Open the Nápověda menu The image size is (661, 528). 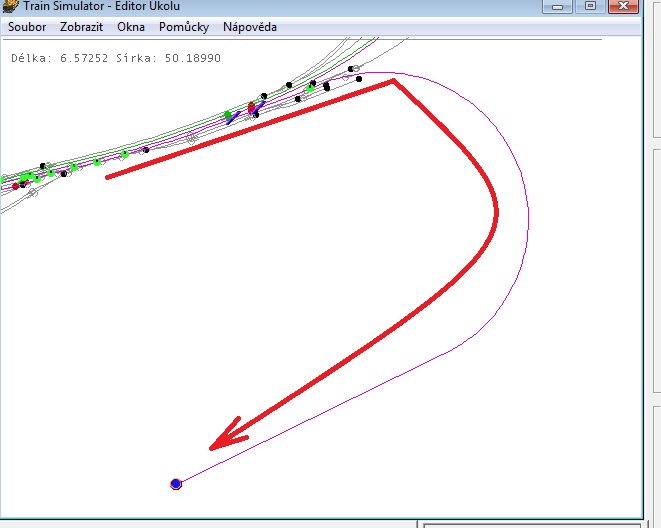(x=250, y=27)
